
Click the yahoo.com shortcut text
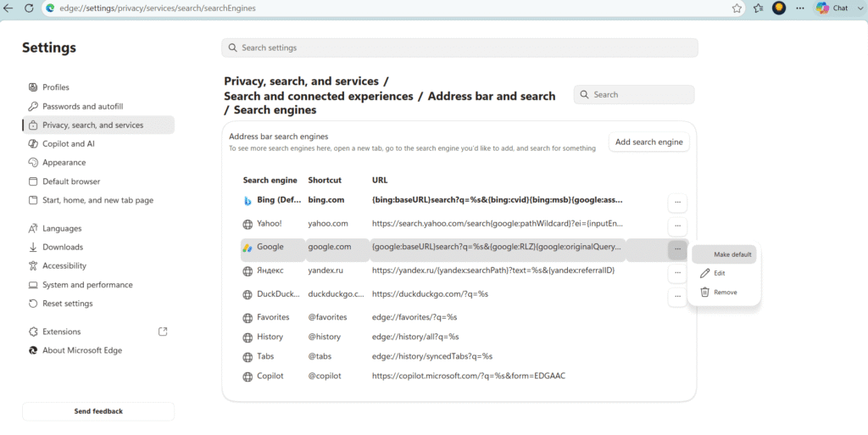[328, 224]
